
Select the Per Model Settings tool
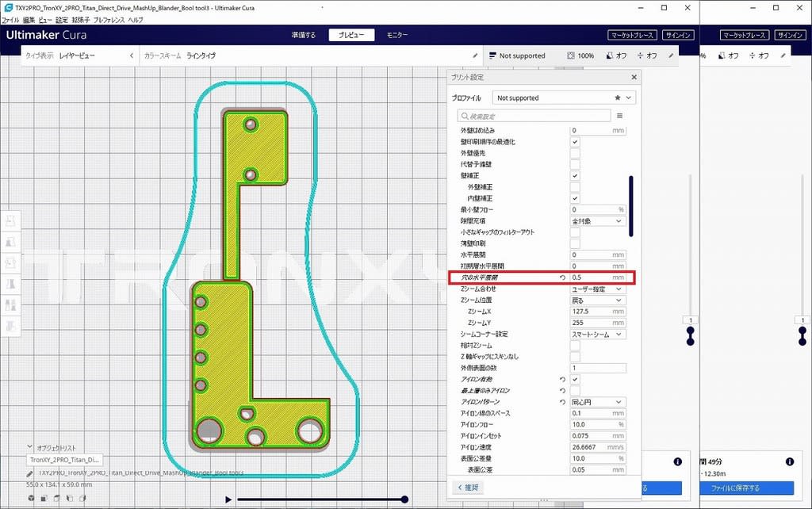click(10, 305)
